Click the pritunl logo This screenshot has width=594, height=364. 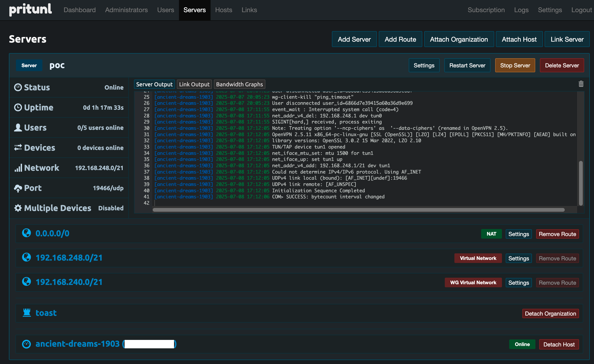coord(30,10)
